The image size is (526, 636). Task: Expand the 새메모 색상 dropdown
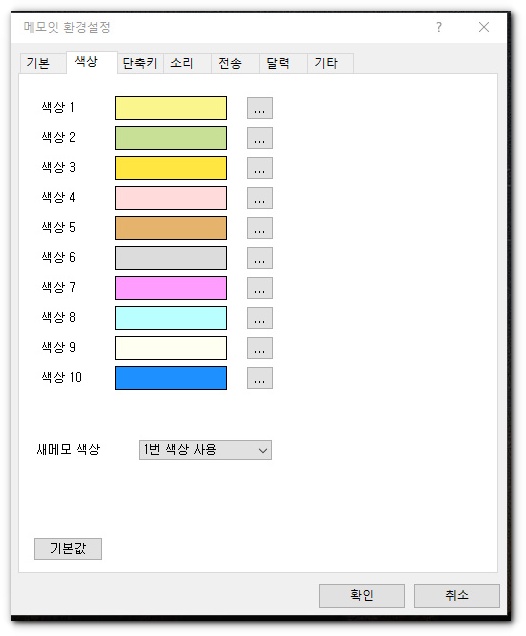point(205,450)
